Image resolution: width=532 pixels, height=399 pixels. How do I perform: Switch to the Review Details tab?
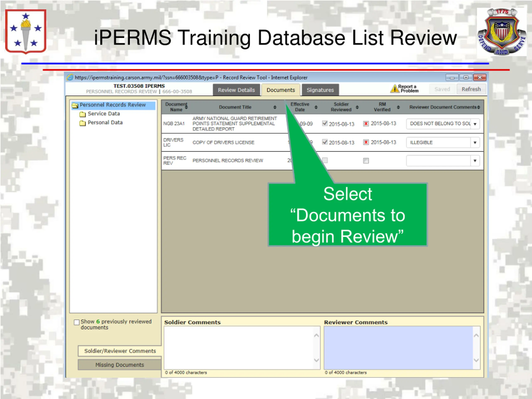[x=236, y=90]
